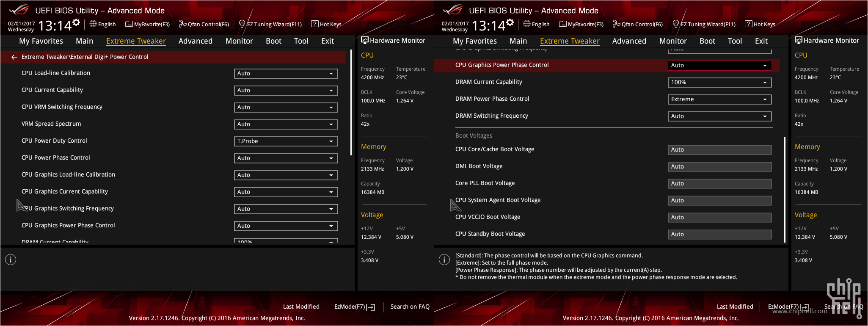Screen dimensions: 868x326
Task: Open CPU VRM Switching Frequency dropdown
Action: tap(286, 107)
